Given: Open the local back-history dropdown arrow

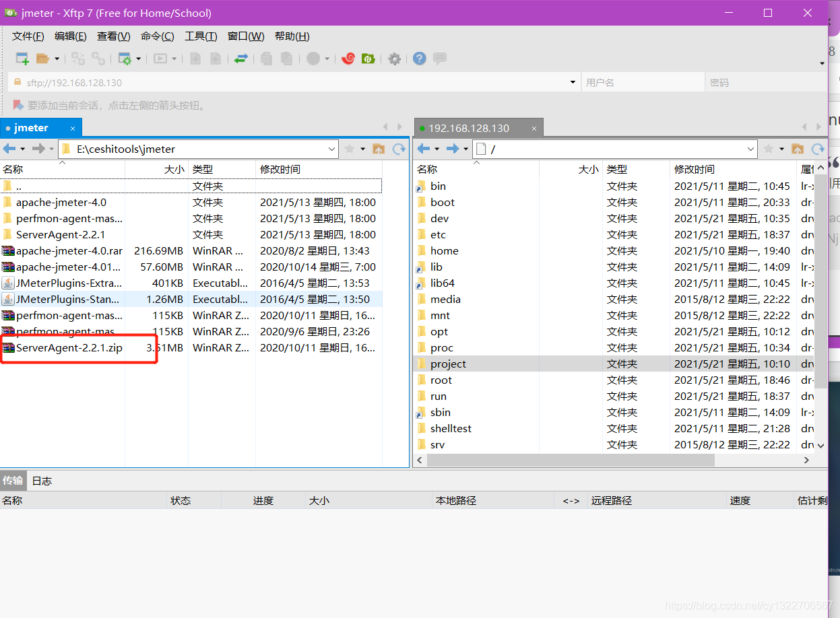Looking at the screenshot, I should 22,149.
